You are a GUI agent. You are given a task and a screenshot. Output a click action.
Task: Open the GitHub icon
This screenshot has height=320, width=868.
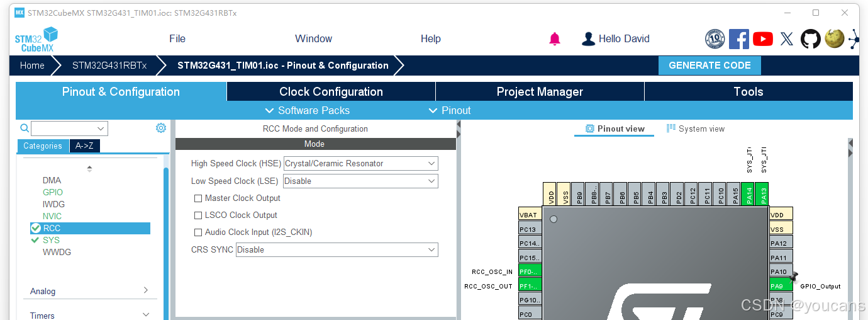811,39
